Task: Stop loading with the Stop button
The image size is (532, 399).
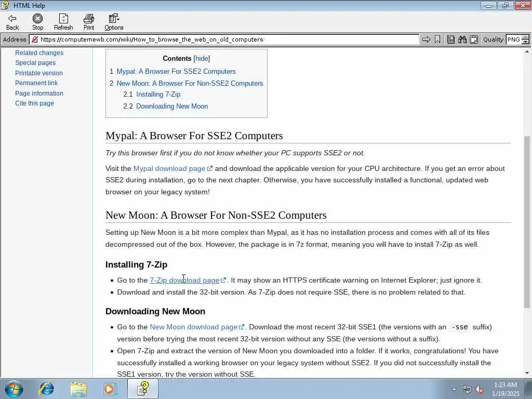Action: (37, 22)
